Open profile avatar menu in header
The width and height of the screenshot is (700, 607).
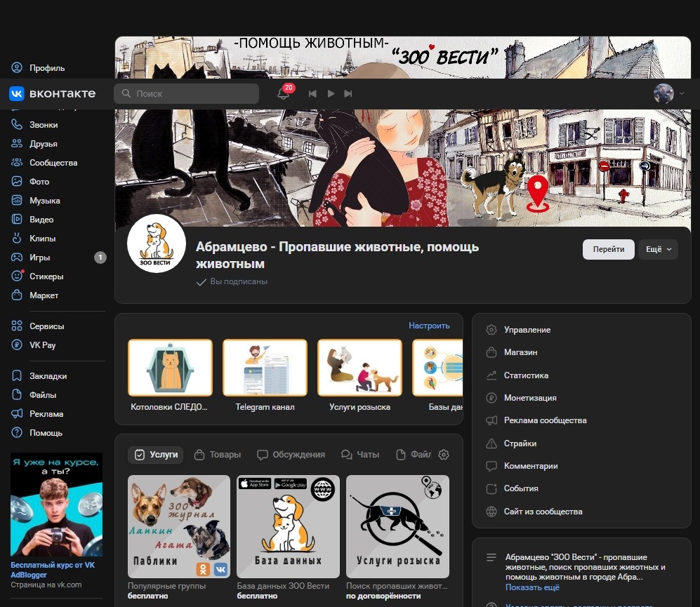click(x=668, y=93)
